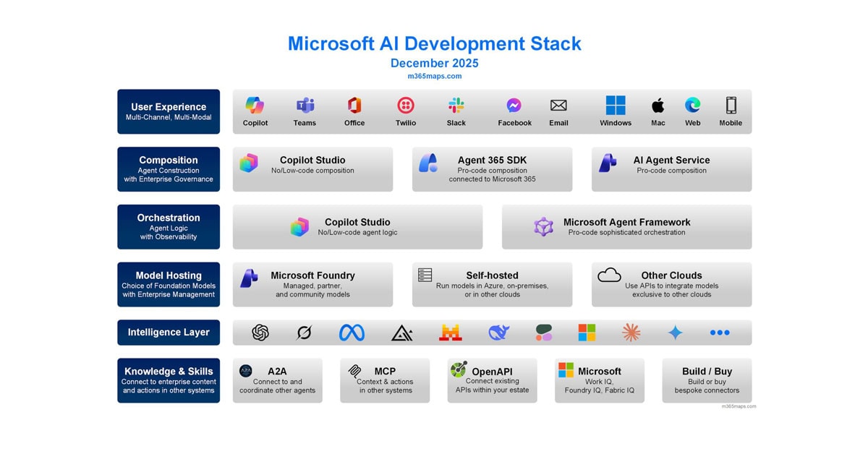Select the Edge Web browser icon

(x=692, y=106)
